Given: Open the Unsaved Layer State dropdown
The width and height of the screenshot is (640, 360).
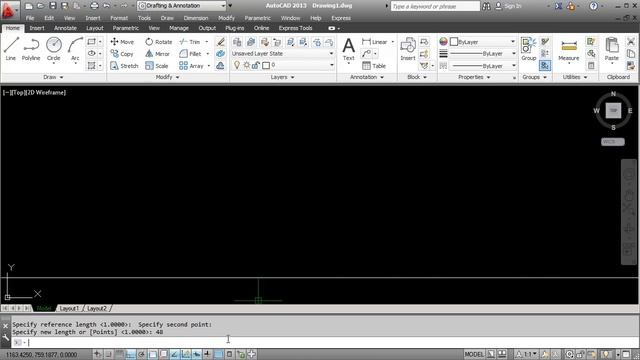Looking at the screenshot, I should pos(282,53).
